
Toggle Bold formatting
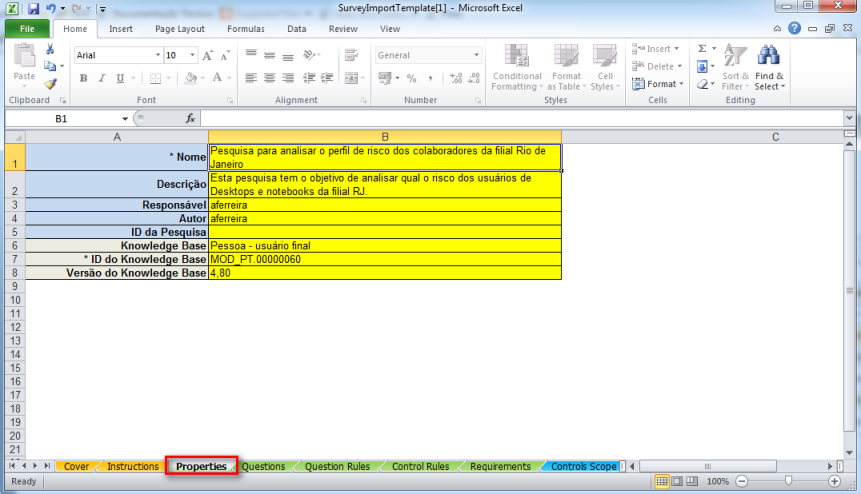click(x=83, y=78)
